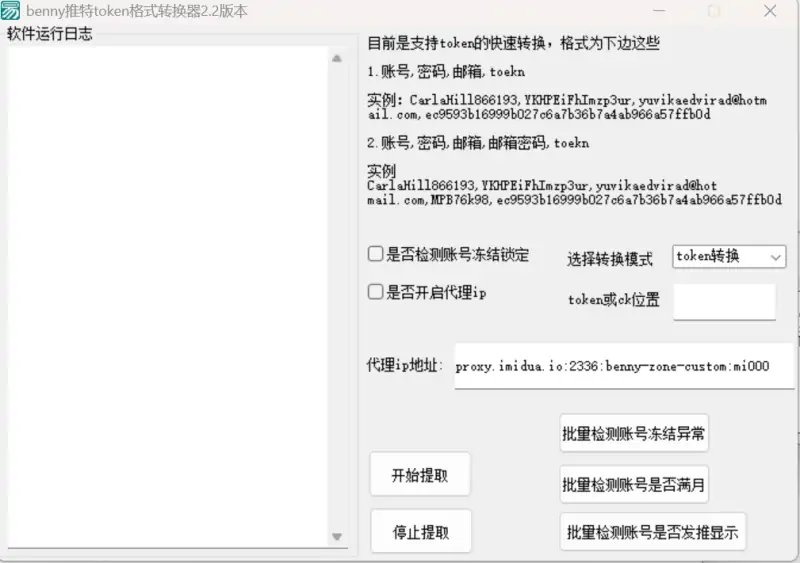
Task: Open the token转换 mode dropdown
Action: 729,257
